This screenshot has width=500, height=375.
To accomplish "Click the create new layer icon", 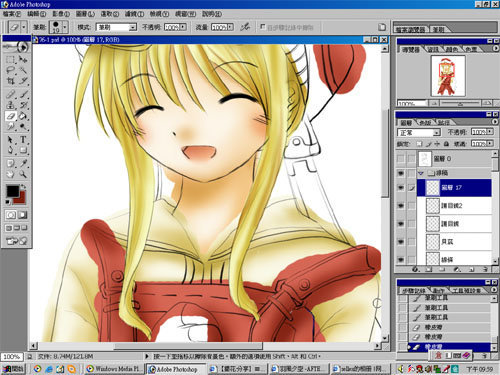I will (x=472, y=269).
